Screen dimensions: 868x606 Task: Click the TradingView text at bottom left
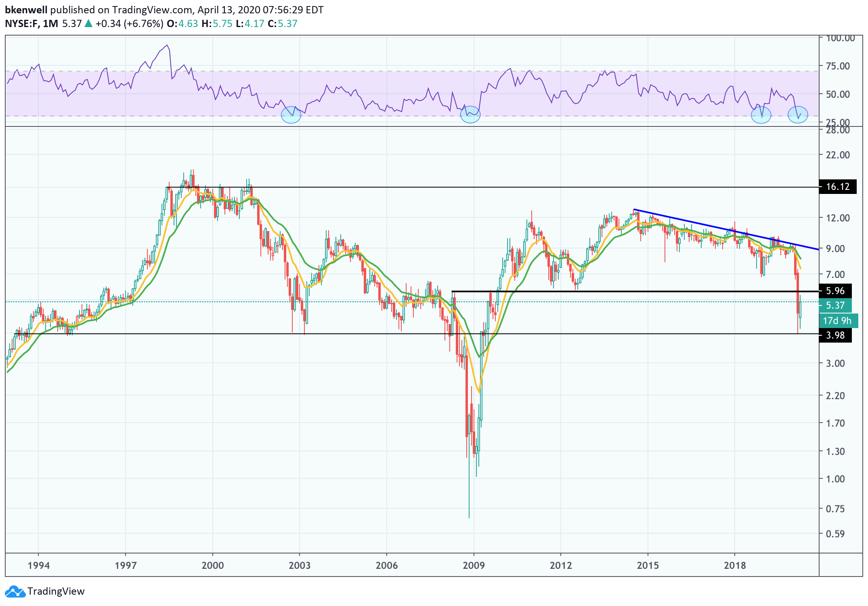(56, 591)
